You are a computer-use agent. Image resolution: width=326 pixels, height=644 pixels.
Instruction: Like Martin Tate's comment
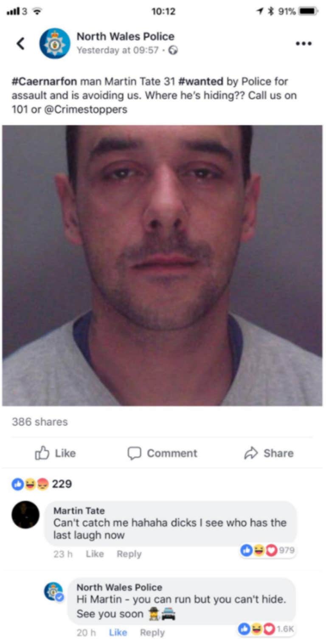click(x=95, y=554)
